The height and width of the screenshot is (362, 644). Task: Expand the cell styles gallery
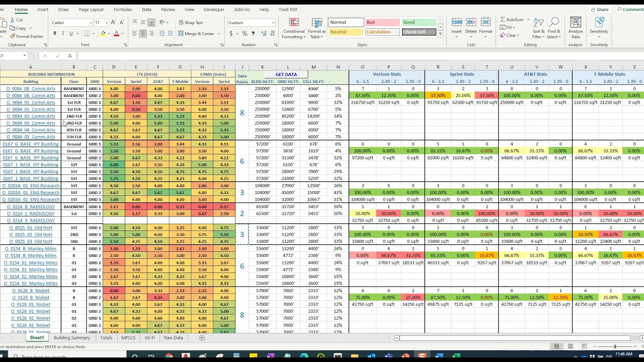click(x=440, y=34)
